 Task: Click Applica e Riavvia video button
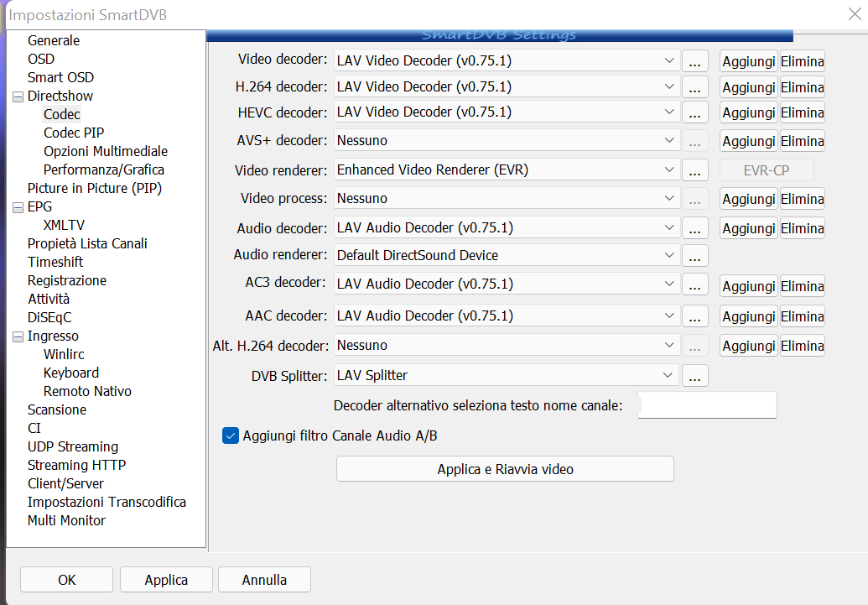(x=505, y=469)
